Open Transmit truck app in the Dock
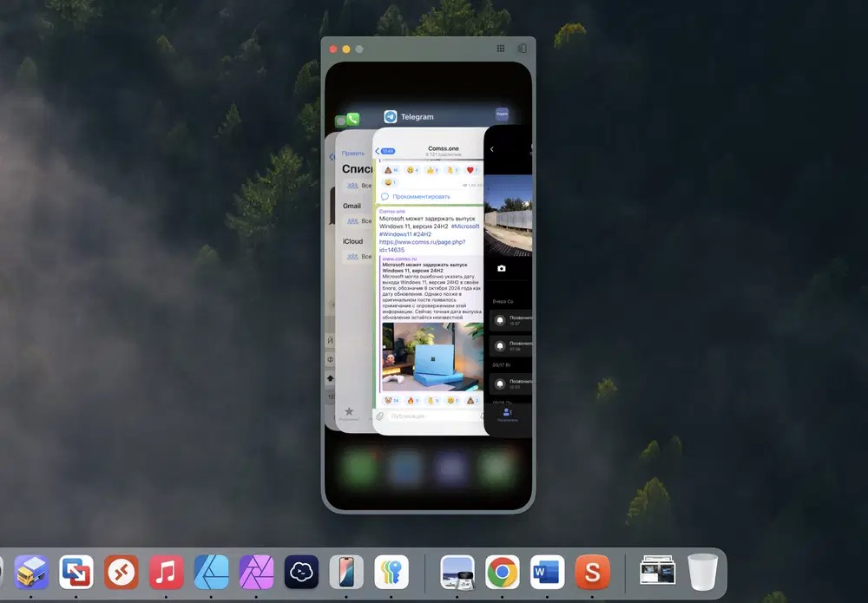 pos(31,572)
